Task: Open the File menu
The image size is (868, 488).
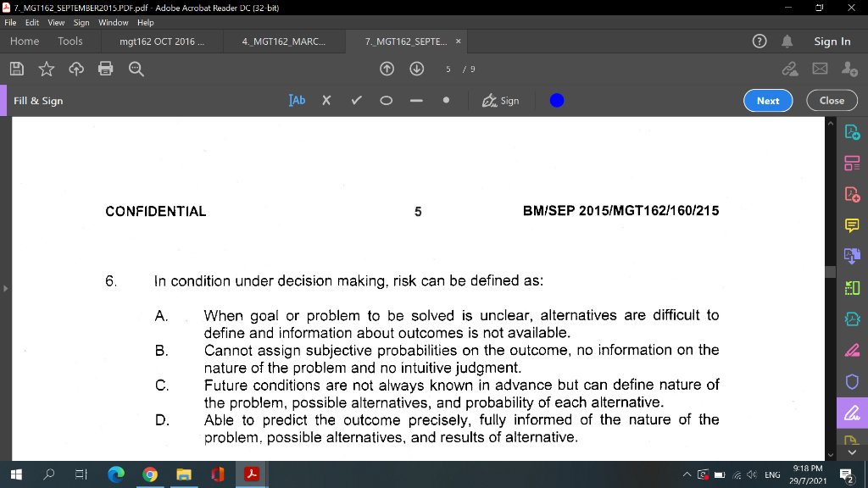Action: [10, 23]
